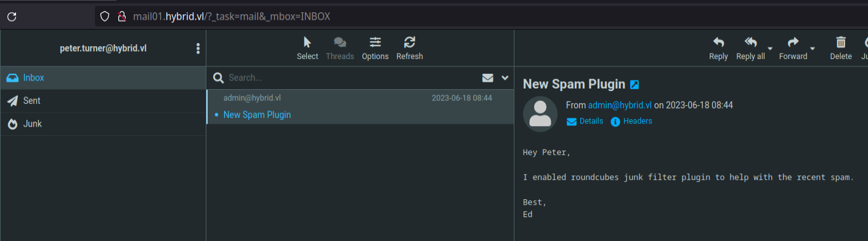Show message Headers
The height and width of the screenshot is (241, 868).
631,121
